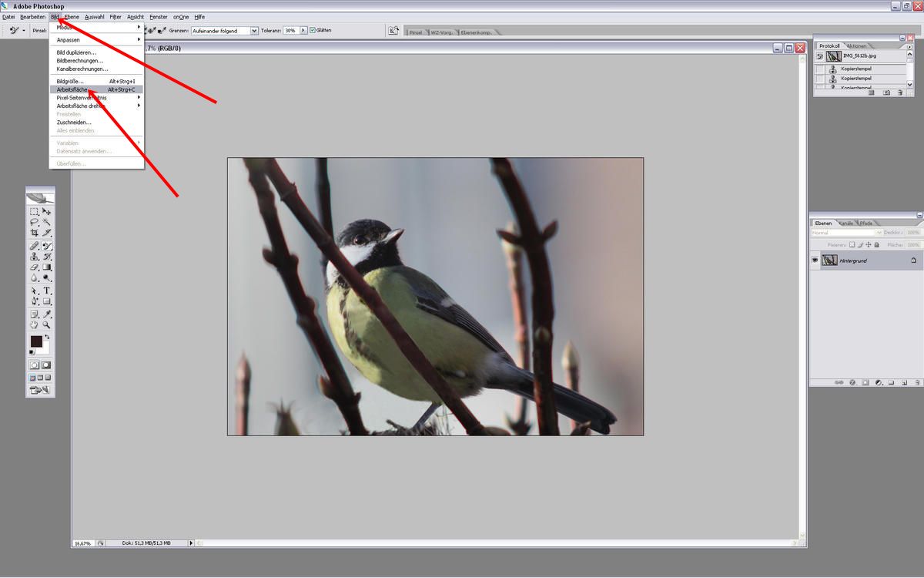The height and width of the screenshot is (578, 924).
Task: Click delete layer trash icon in Ebenen panel
Action: pos(917,382)
